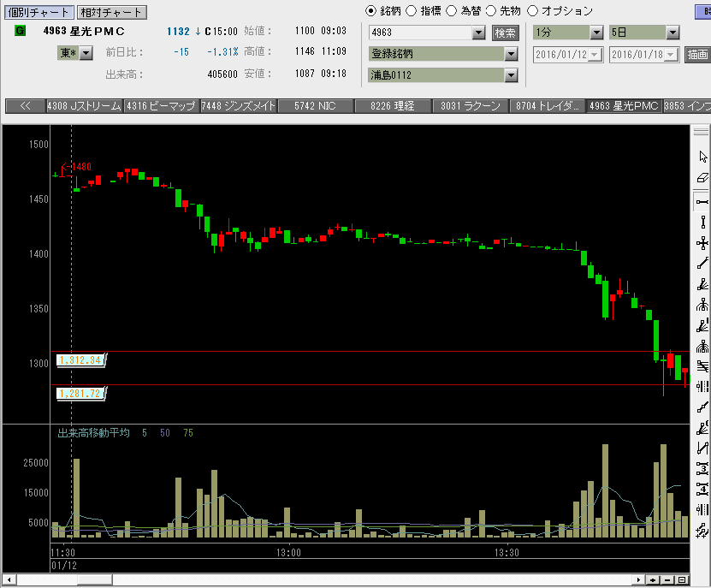Select the 4963 星光PMC stock tab
The width and height of the screenshot is (711, 588).
click(x=624, y=106)
